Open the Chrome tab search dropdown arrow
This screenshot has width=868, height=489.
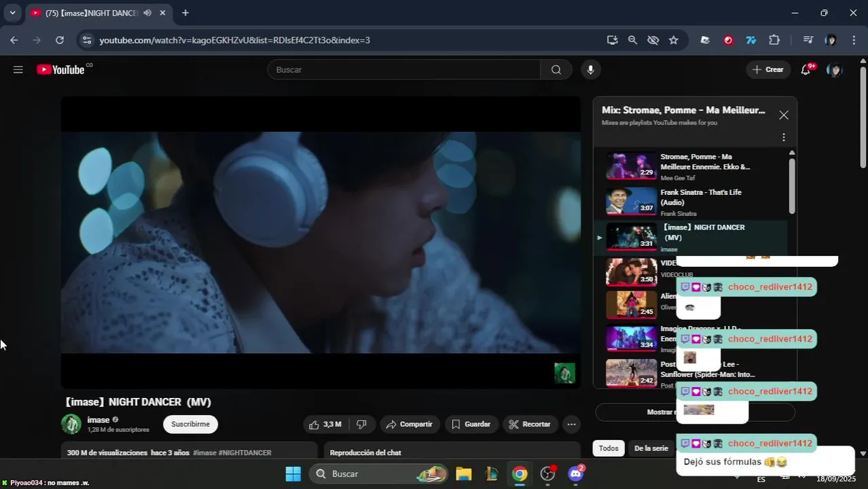[12, 13]
